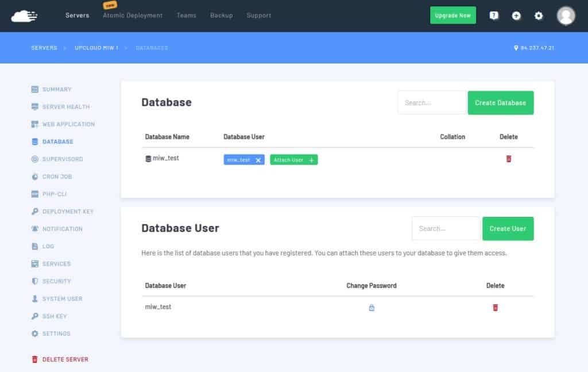Click the DATABASES breadcrumb link

click(x=152, y=48)
